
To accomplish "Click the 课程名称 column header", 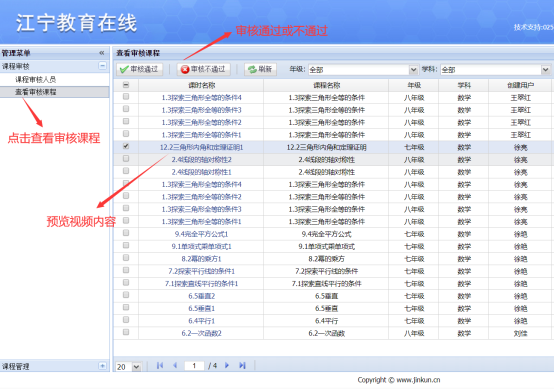I will [326, 85].
